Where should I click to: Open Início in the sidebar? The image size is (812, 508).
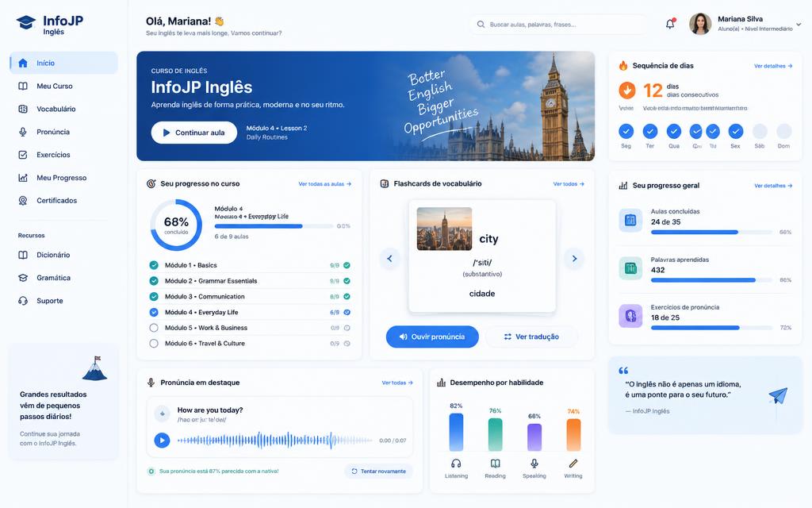click(63, 63)
